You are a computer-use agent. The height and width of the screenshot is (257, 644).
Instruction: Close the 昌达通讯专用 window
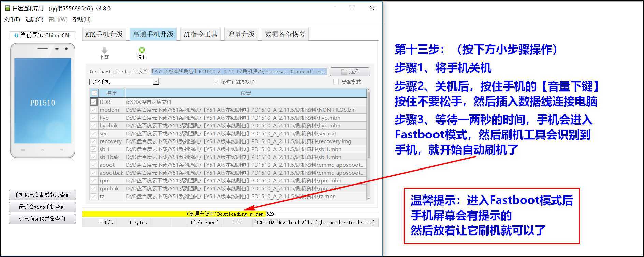pos(372,8)
